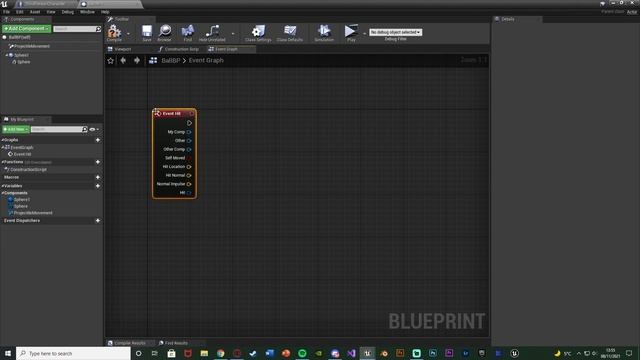Click the graph grid icon in breadcrumb

coord(153,60)
